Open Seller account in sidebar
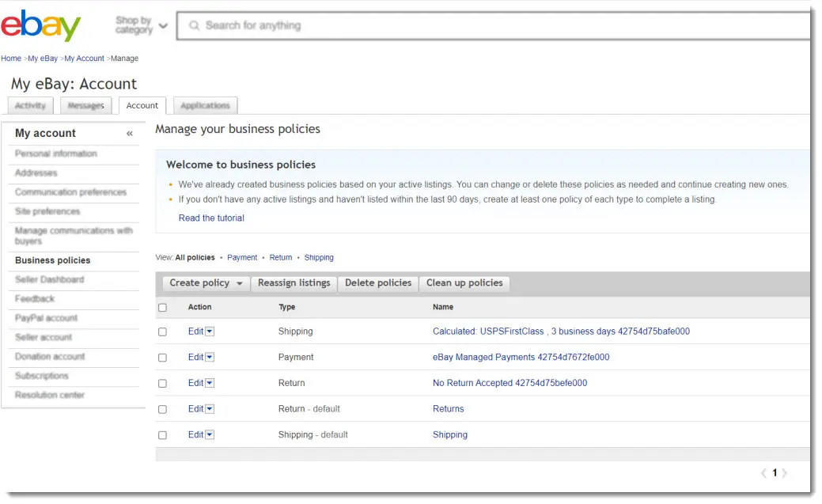Image resolution: width=822 pixels, height=504 pixels. coord(44,337)
